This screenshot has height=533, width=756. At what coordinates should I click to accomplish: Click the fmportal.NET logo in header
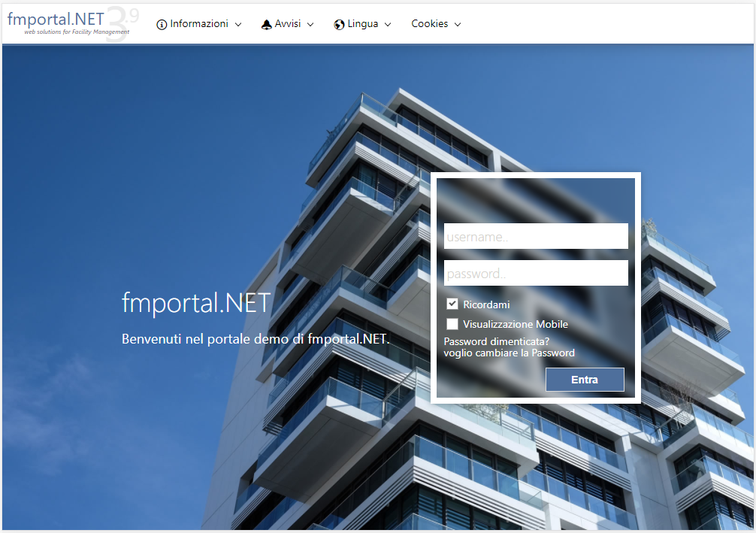point(72,24)
